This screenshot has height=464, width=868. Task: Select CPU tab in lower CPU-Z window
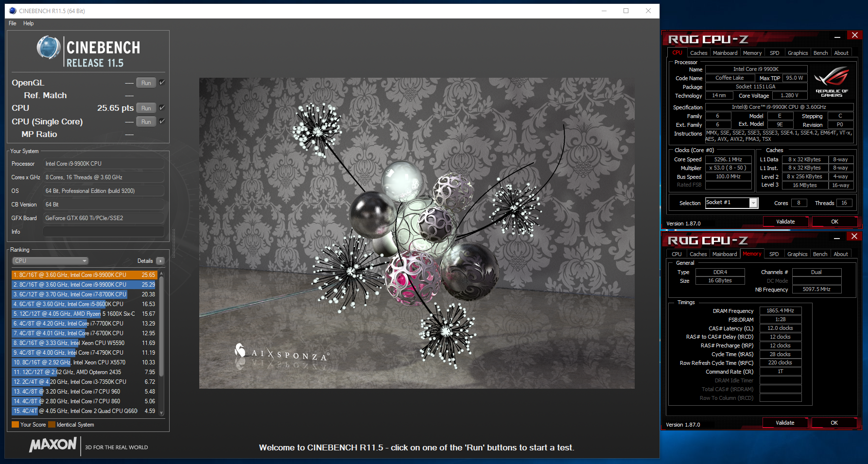pos(677,254)
